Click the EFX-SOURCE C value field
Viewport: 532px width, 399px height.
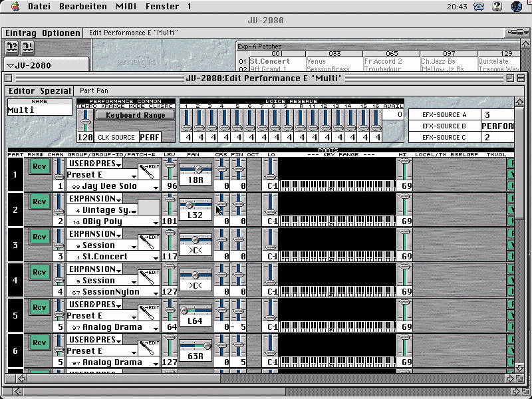click(497, 137)
